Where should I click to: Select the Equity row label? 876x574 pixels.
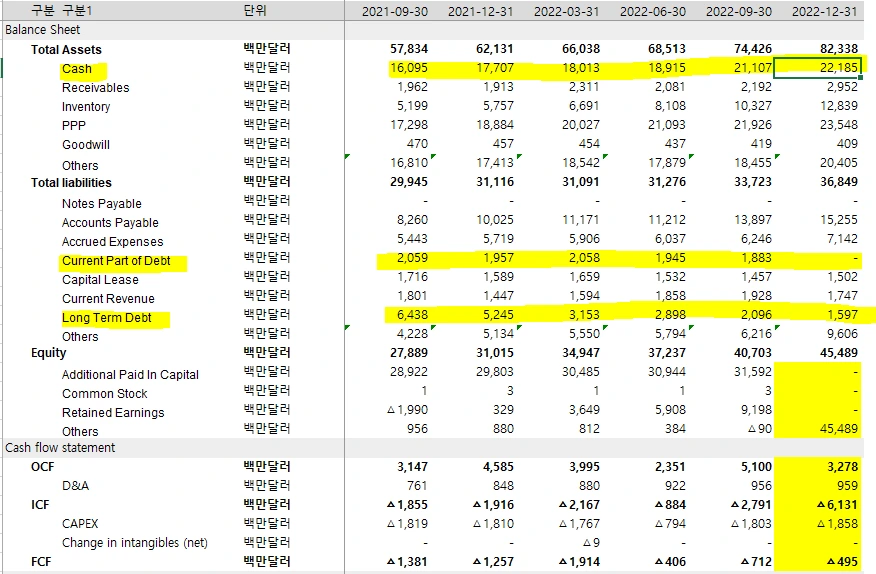click(x=49, y=353)
